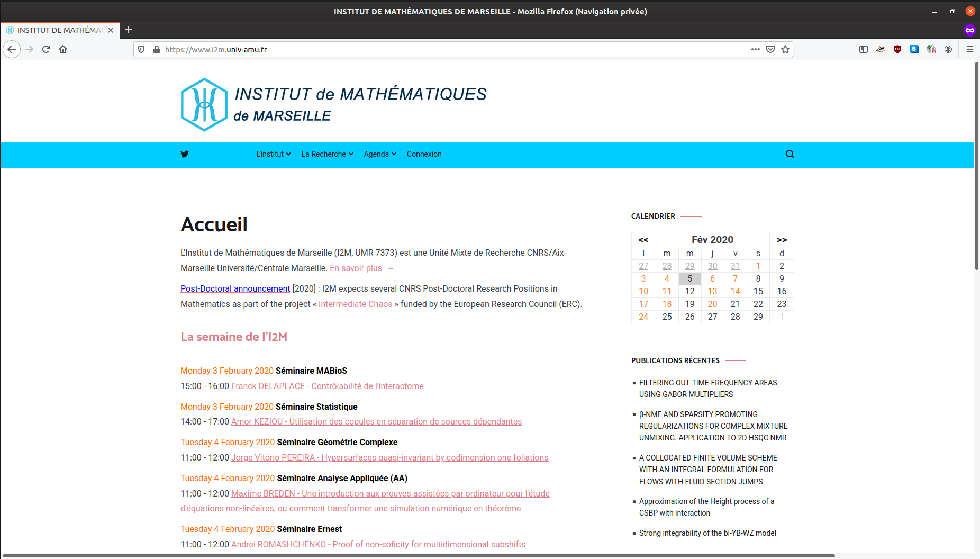Open the institute's Twitter link

184,154
